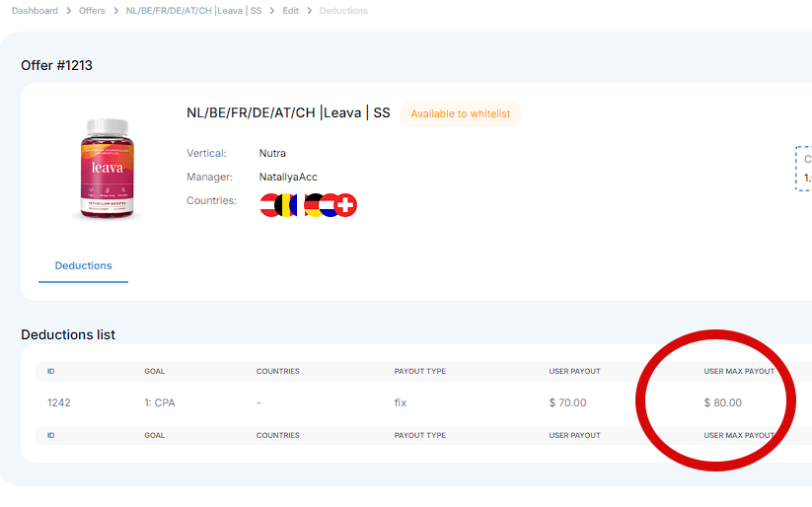Image resolution: width=812 pixels, height=507 pixels.
Task: Click the Deductions list heading
Action: click(68, 334)
